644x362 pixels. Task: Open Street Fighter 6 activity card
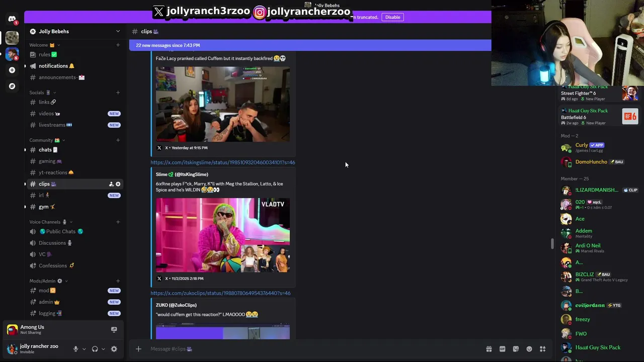(x=600, y=93)
